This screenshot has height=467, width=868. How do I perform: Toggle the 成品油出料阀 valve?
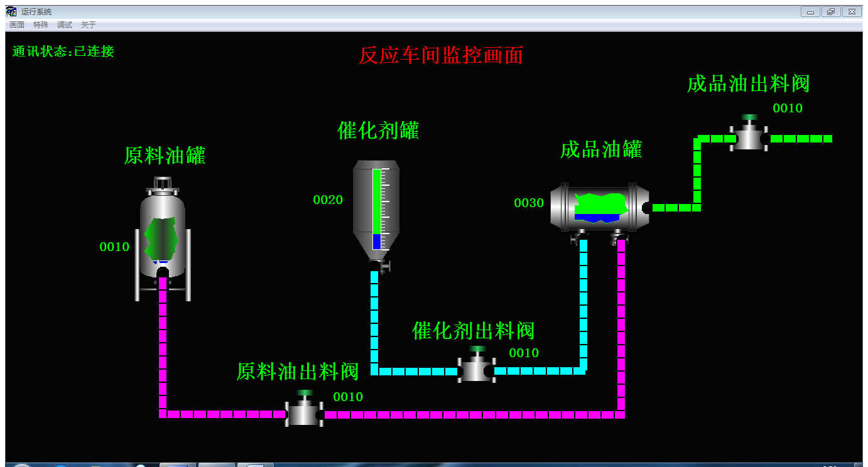748,137
